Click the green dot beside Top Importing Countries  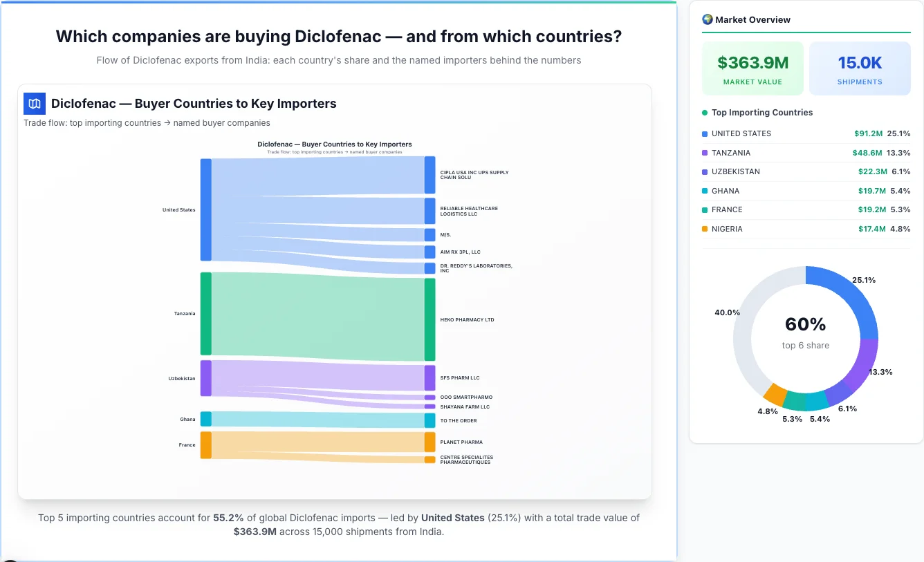704,112
